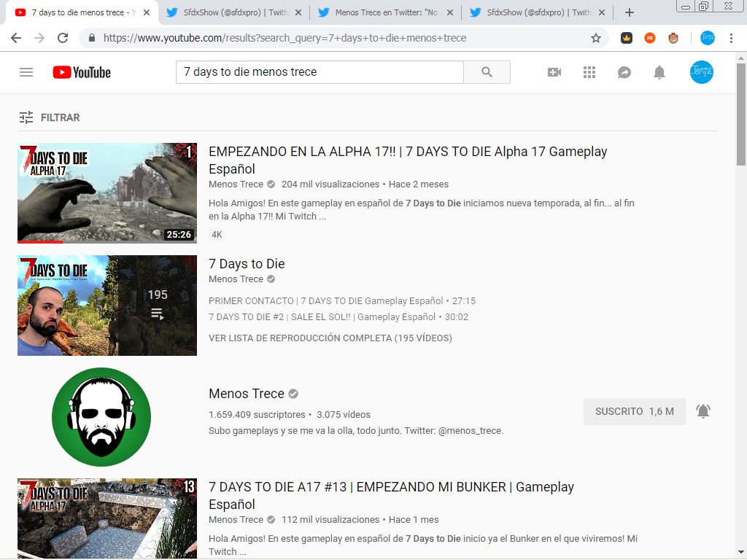The image size is (747, 560).
Task: Open the YouTube apps grid icon
Action: coord(589,72)
